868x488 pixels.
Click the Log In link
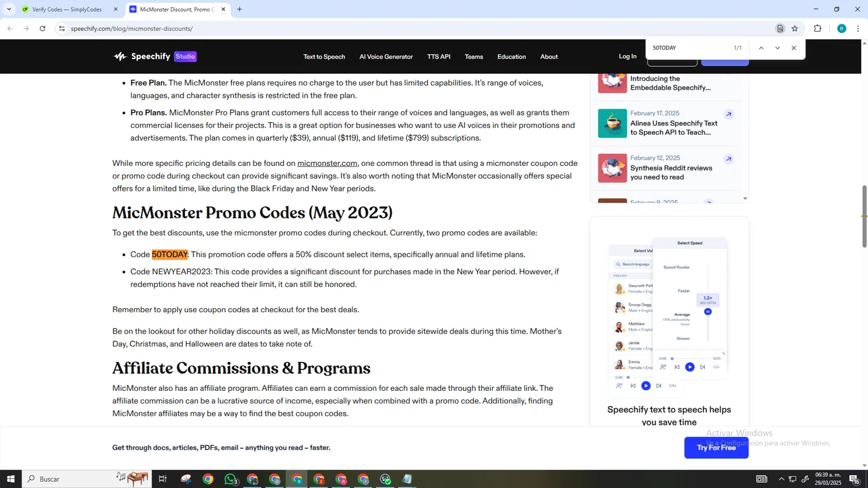627,56
